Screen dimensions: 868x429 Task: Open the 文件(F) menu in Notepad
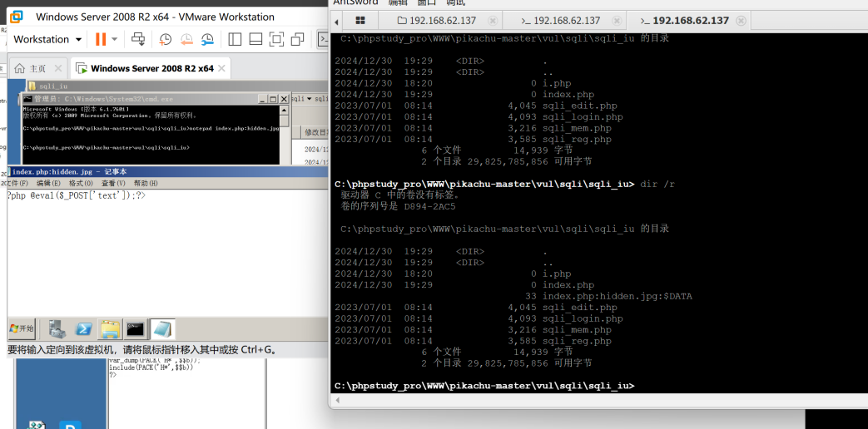click(18, 183)
